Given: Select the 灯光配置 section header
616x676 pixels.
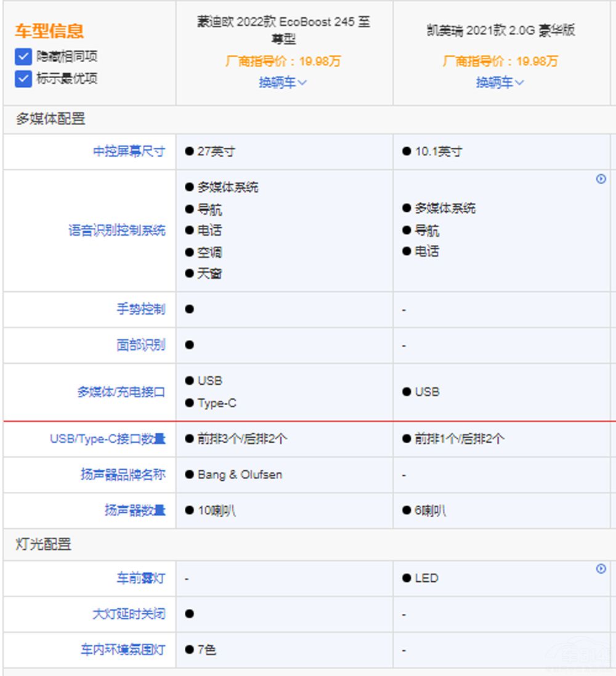Looking at the screenshot, I should [x=43, y=544].
